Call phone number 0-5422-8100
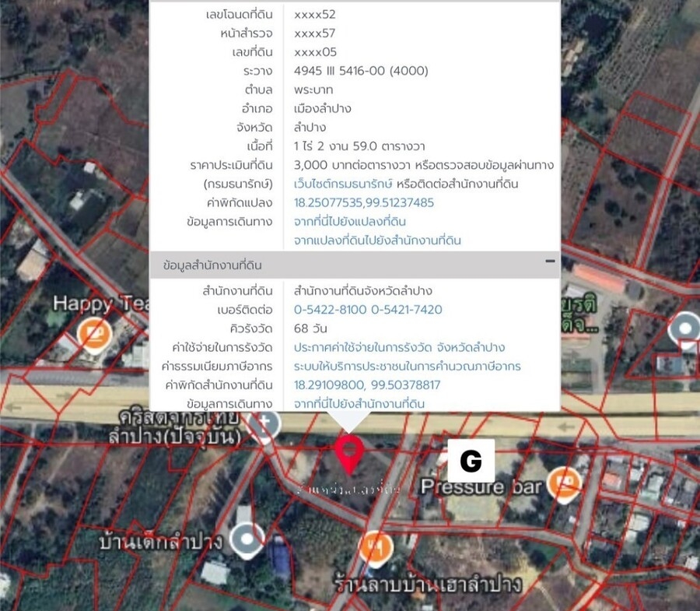Screen dimensions: 700x611 329,310
